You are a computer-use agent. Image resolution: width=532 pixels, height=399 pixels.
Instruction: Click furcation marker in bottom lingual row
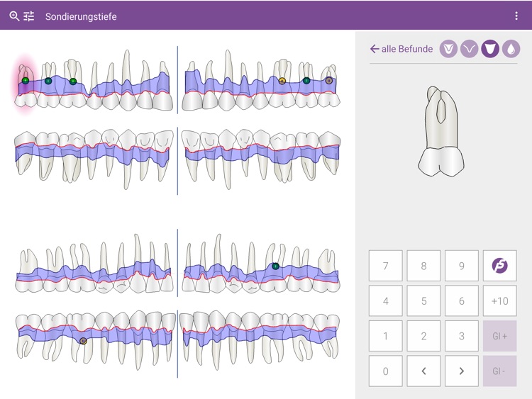click(83, 341)
